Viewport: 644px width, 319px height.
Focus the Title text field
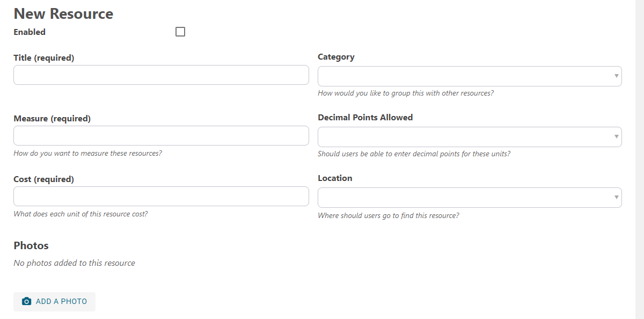tap(161, 75)
